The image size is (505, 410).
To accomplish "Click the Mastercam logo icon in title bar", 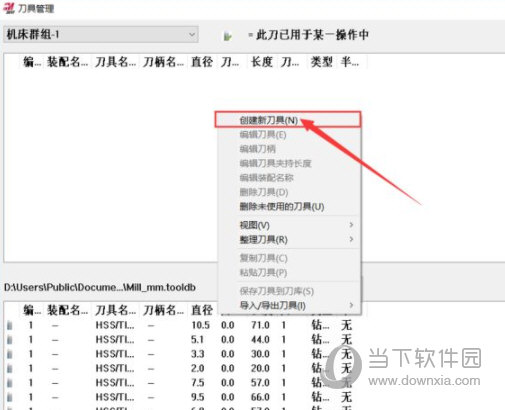I will point(8,8).
